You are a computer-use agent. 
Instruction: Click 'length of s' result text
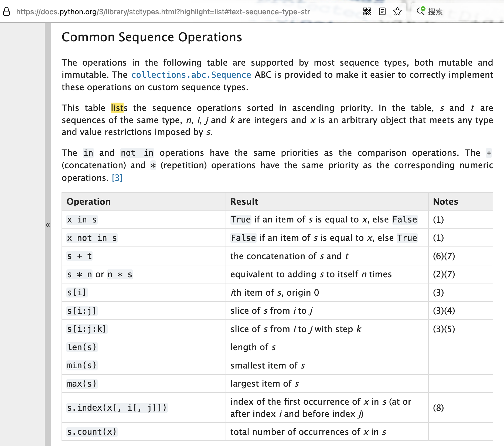253,347
